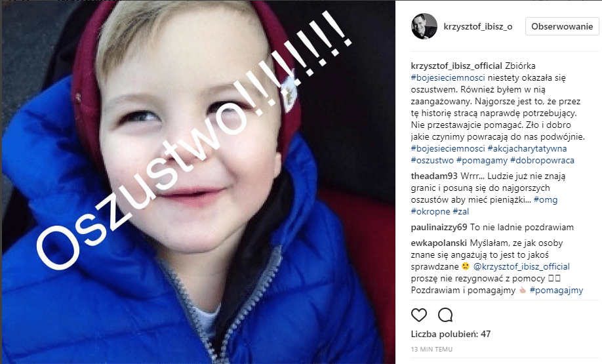This screenshot has height=364, width=602.
Task: Open comments via the speech bubble icon
Action: pos(445,315)
